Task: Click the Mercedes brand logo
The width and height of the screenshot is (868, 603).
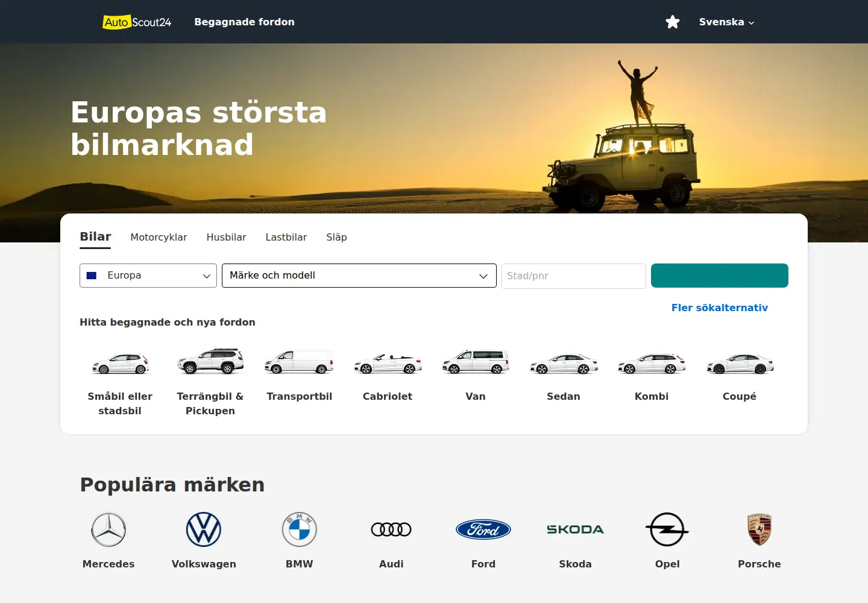Action: [108, 529]
